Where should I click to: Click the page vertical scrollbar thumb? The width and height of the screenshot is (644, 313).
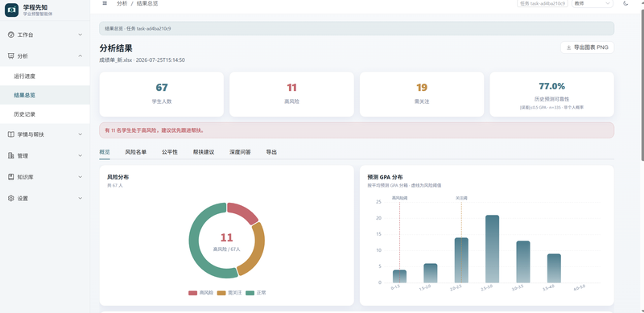pyautogui.click(x=642, y=84)
